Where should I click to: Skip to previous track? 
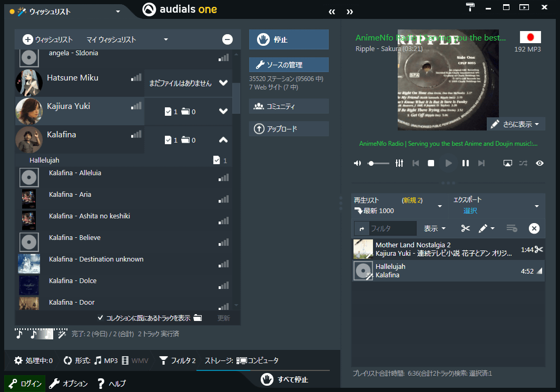416,163
